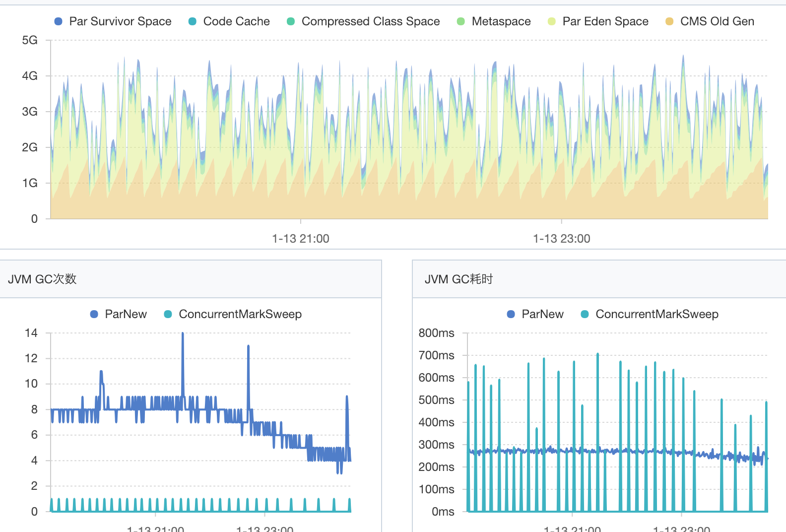786x532 pixels.
Task: Click ConcurrentMarkSweep legend dot in JVM GC耗时
Action: pos(585,314)
